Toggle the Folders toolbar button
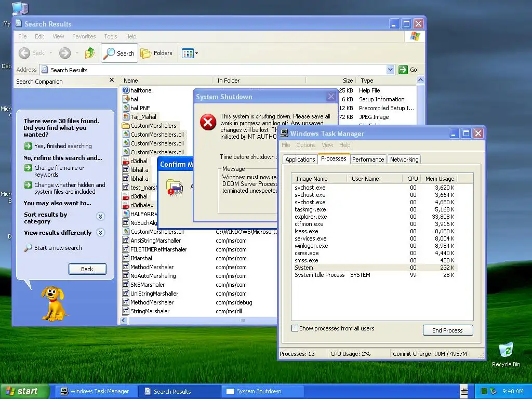 click(x=156, y=53)
